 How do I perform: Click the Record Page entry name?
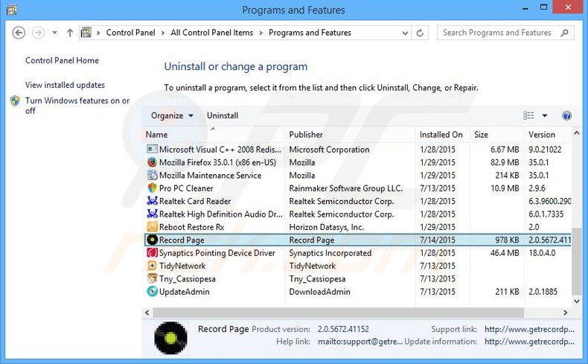182,240
